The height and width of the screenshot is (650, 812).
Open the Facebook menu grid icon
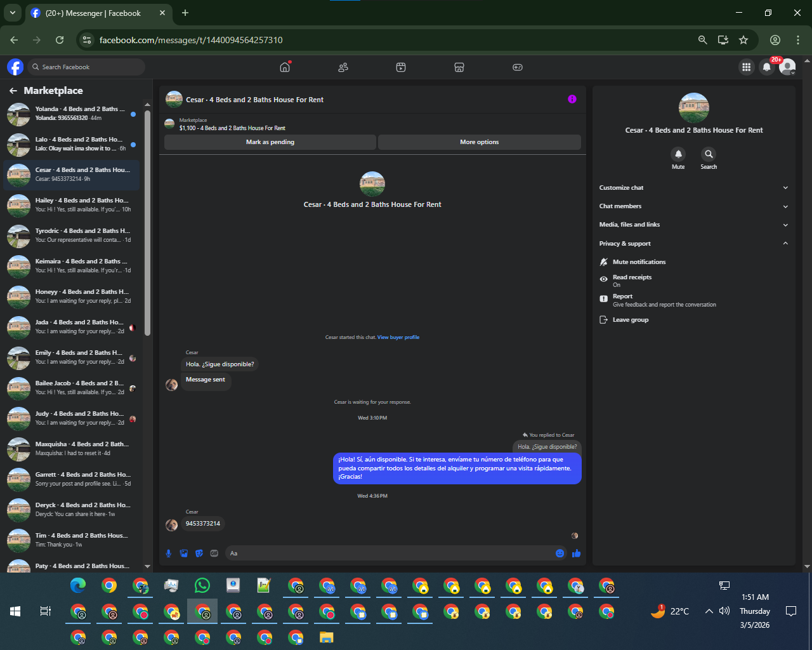(747, 67)
